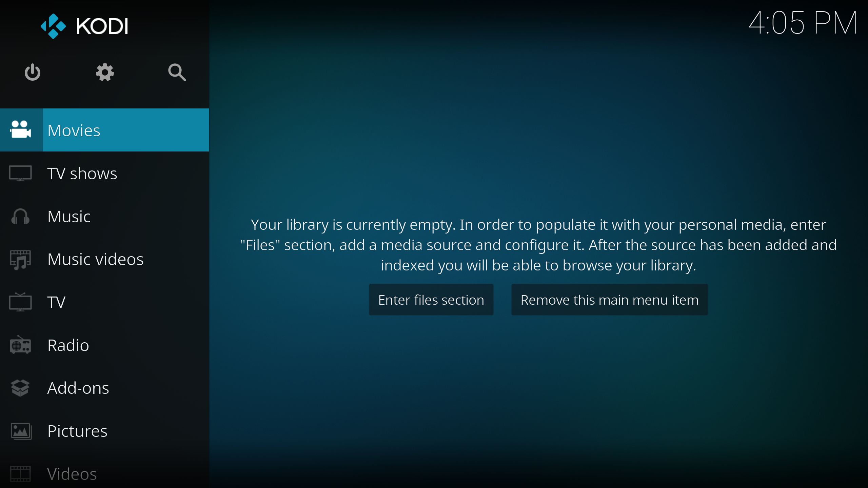Image resolution: width=868 pixels, height=488 pixels.
Task: Click the Kodi settings gear icon
Action: pos(104,72)
